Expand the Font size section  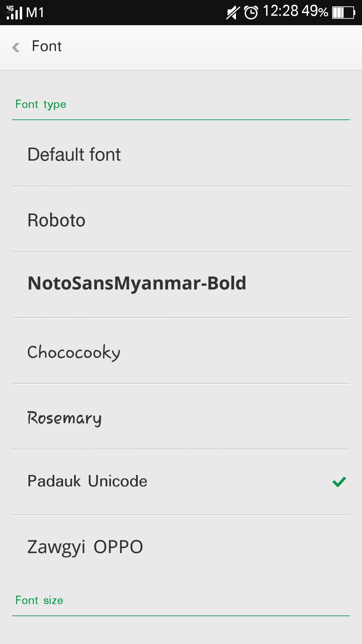39,600
